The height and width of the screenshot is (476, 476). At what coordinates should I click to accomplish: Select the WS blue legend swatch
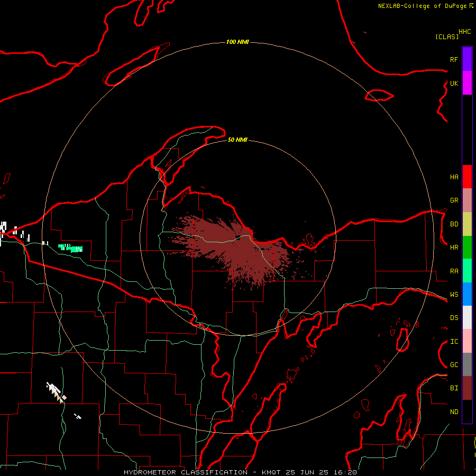(467, 294)
